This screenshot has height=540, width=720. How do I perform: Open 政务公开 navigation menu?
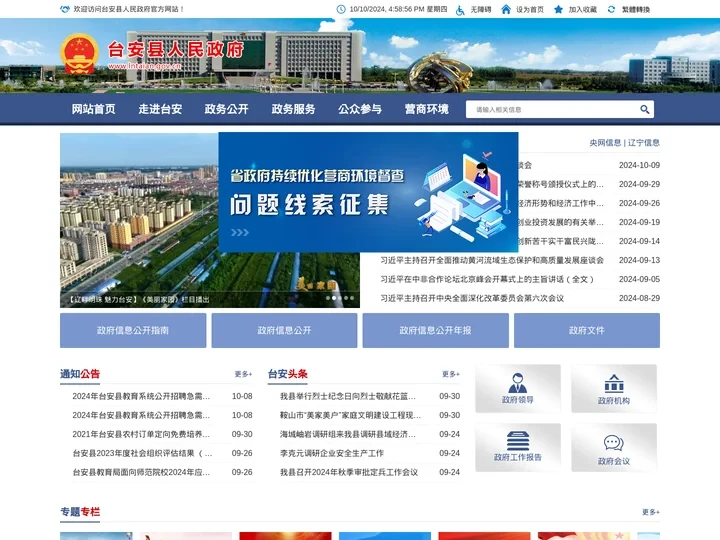coord(226,109)
